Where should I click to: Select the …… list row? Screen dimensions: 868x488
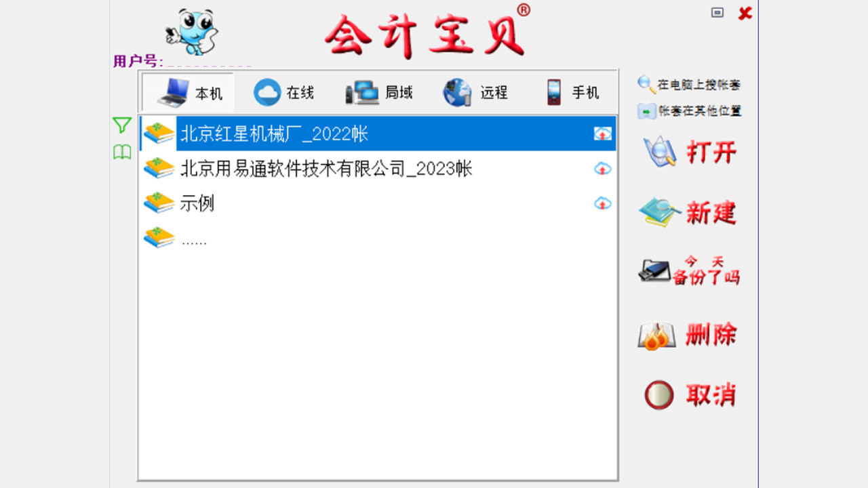378,238
